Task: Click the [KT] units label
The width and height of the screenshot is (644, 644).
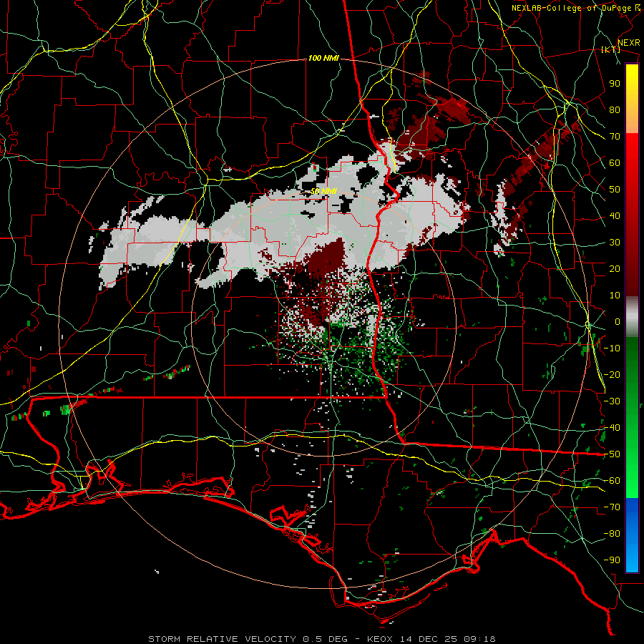Action: [x=610, y=49]
